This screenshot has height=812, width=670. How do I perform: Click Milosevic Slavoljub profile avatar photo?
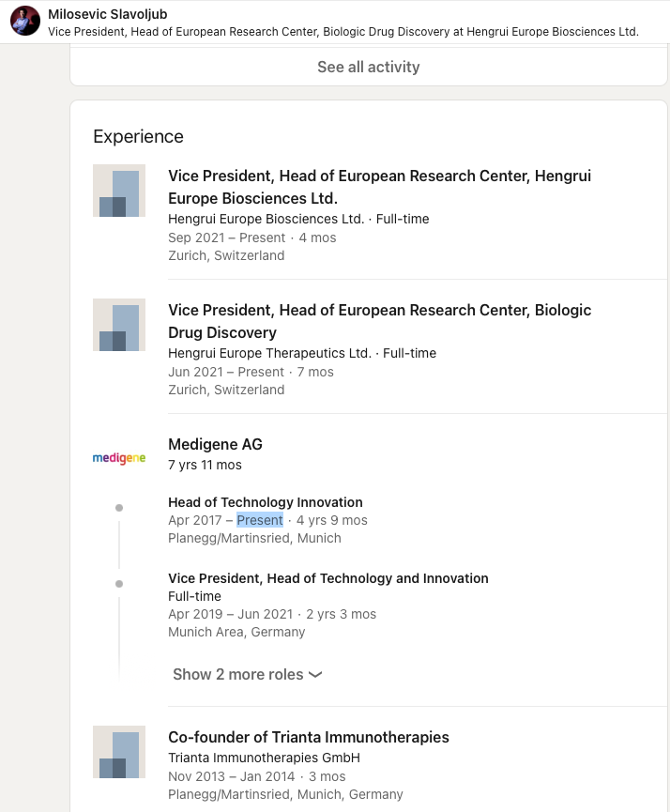(25, 21)
